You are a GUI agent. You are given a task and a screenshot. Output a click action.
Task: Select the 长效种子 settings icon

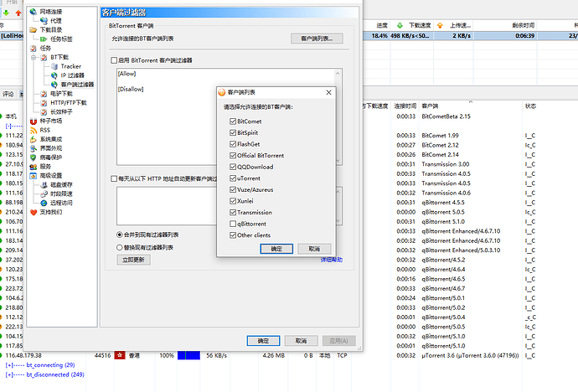point(44,111)
